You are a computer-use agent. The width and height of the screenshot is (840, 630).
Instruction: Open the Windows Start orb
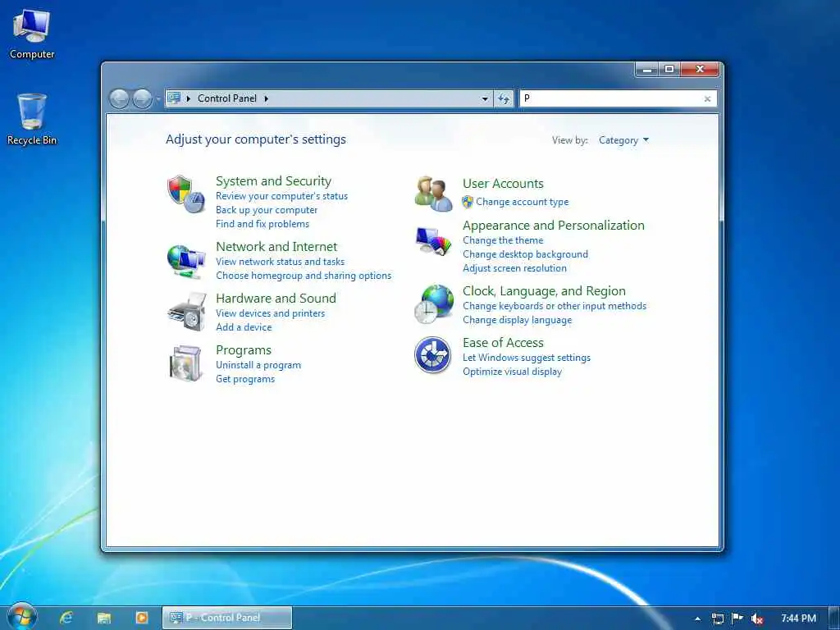point(21,617)
